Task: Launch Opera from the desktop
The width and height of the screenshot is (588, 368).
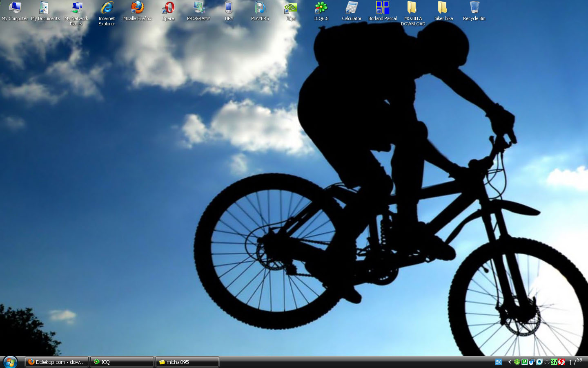Action: click(x=168, y=8)
